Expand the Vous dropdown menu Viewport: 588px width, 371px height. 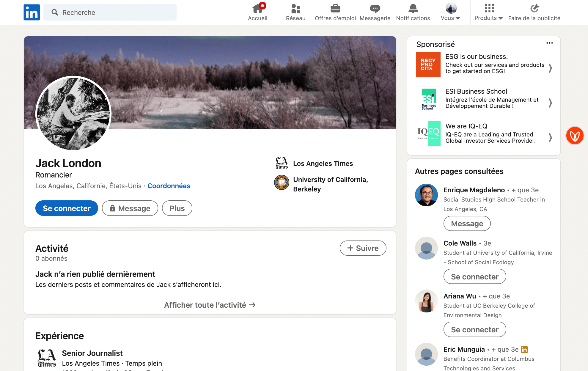(450, 18)
